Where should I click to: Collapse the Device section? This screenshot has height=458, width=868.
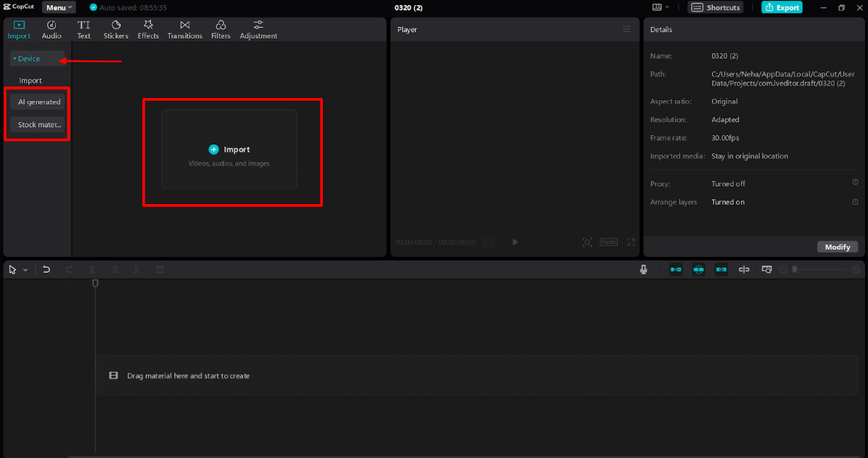[36, 59]
